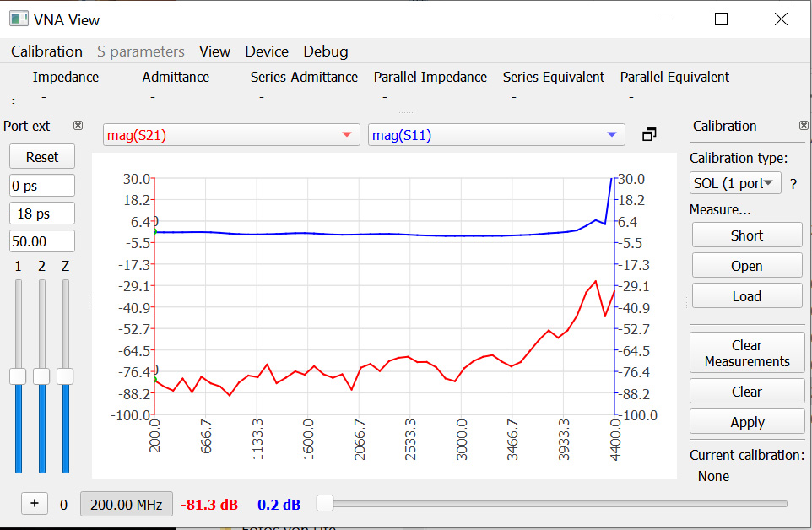Click the graph pop-out window icon
The width and height of the screenshot is (812, 530).
648,135
